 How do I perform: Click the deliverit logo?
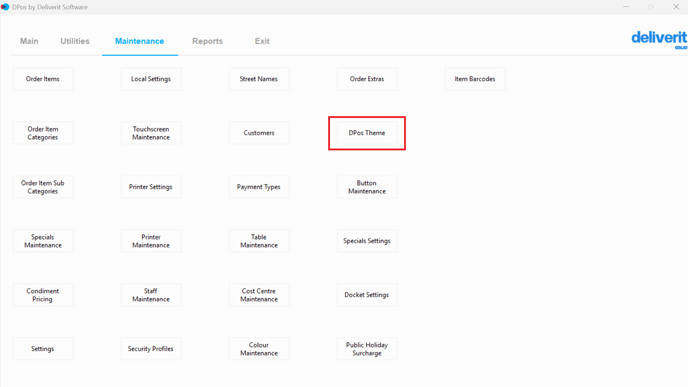[x=659, y=39]
